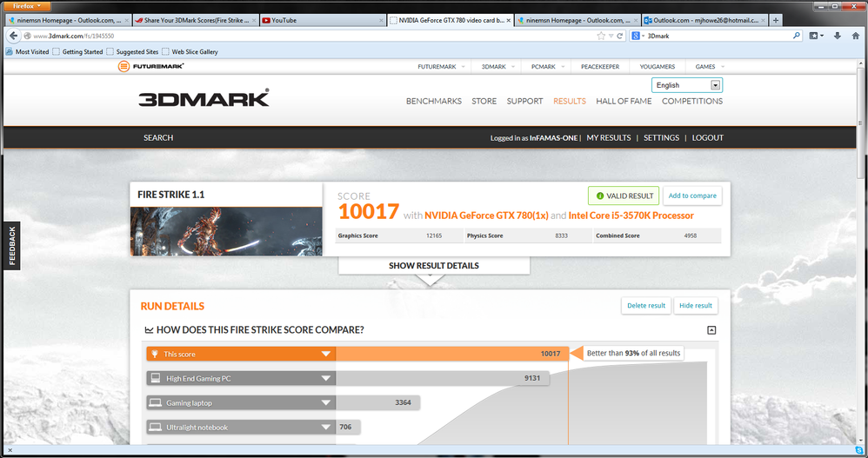This screenshot has width=868, height=458.
Task: Expand SHOW RESULT DETAILS
Action: 433,266
